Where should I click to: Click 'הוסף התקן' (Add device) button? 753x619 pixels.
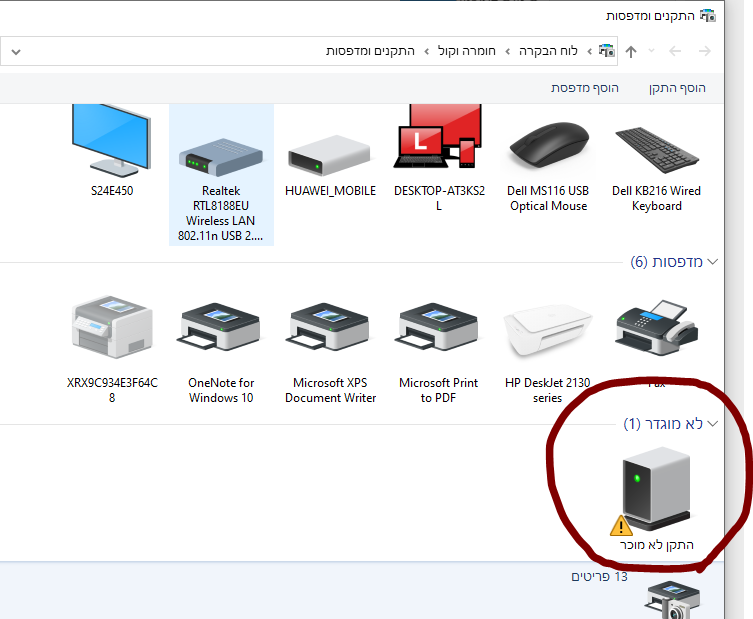point(677,88)
